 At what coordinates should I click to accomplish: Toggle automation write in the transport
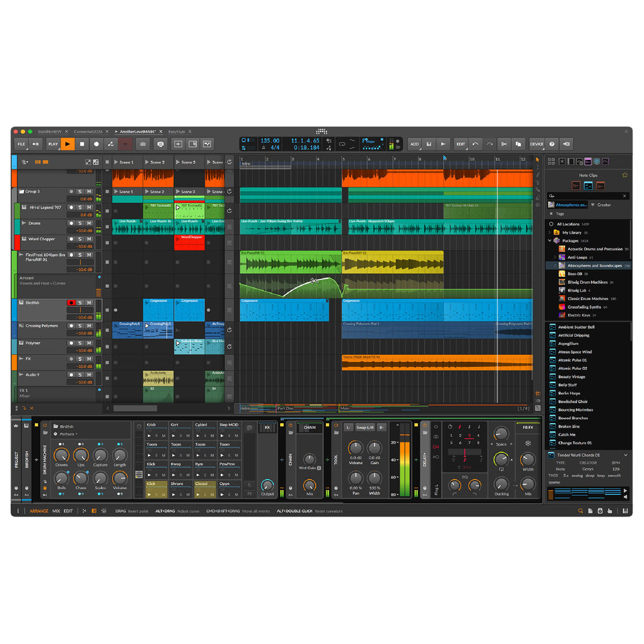tap(111, 144)
